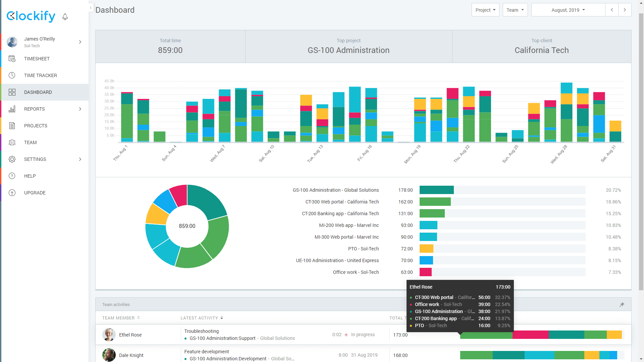Click the Reports icon in sidebar
The image size is (644, 362).
pos(12,109)
